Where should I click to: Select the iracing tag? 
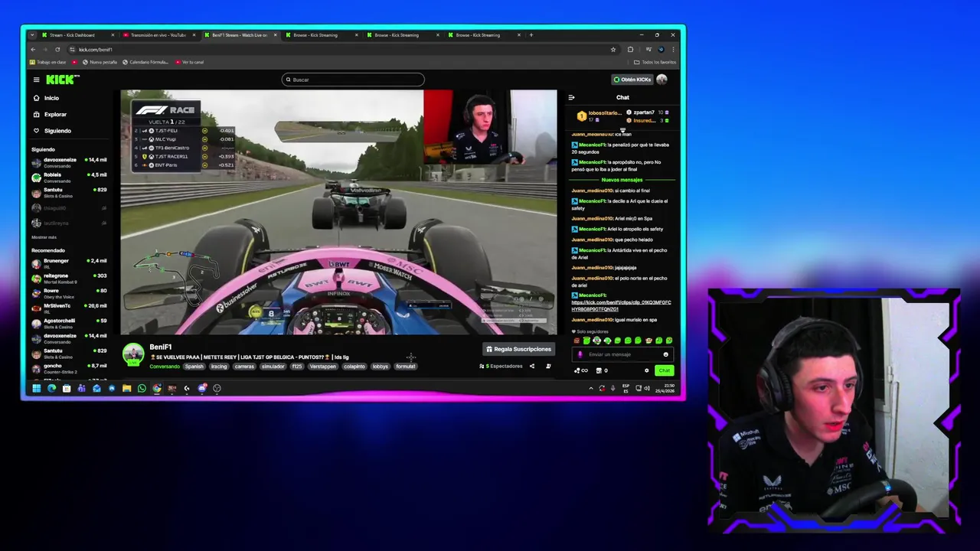pyautogui.click(x=219, y=367)
